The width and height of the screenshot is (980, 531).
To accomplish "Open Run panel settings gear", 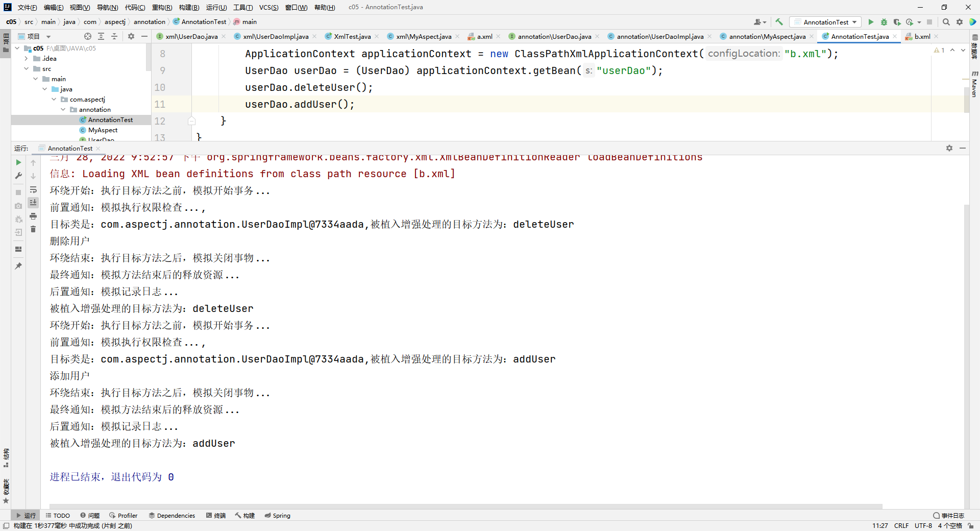I will (x=949, y=148).
